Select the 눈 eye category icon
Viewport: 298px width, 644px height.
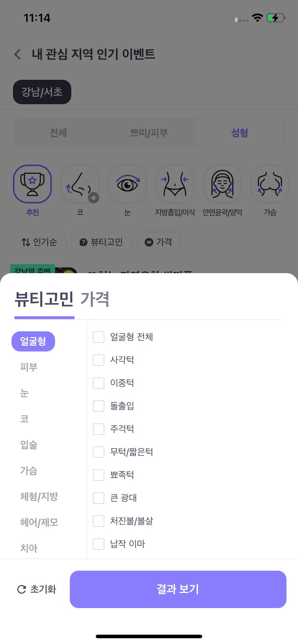(x=127, y=184)
